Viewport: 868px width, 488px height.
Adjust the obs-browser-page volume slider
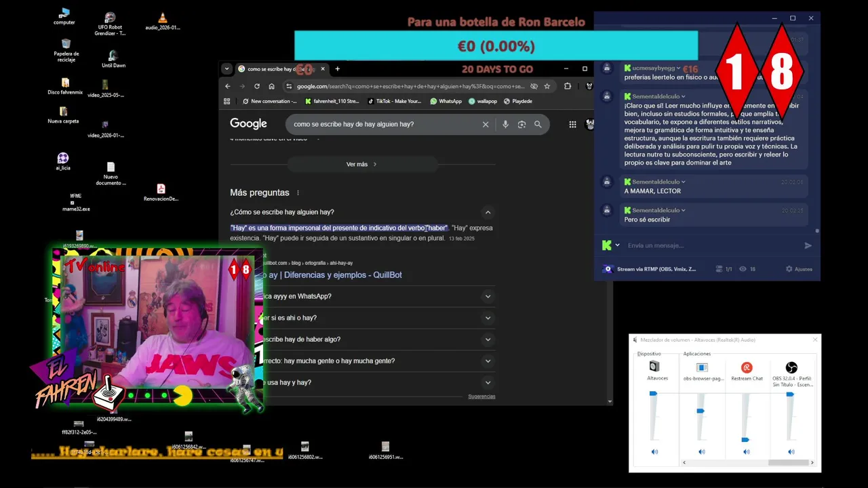[x=701, y=411]
